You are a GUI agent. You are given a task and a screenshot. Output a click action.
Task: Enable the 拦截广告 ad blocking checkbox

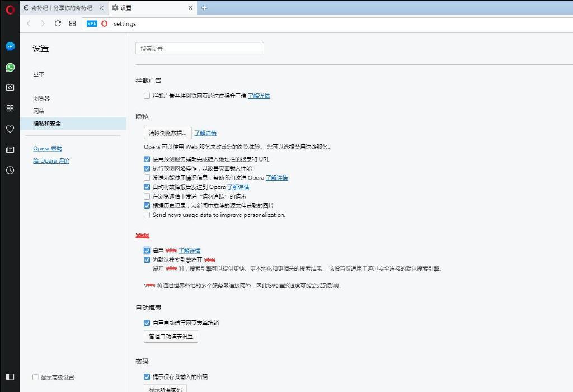click(x=147, y=96)
